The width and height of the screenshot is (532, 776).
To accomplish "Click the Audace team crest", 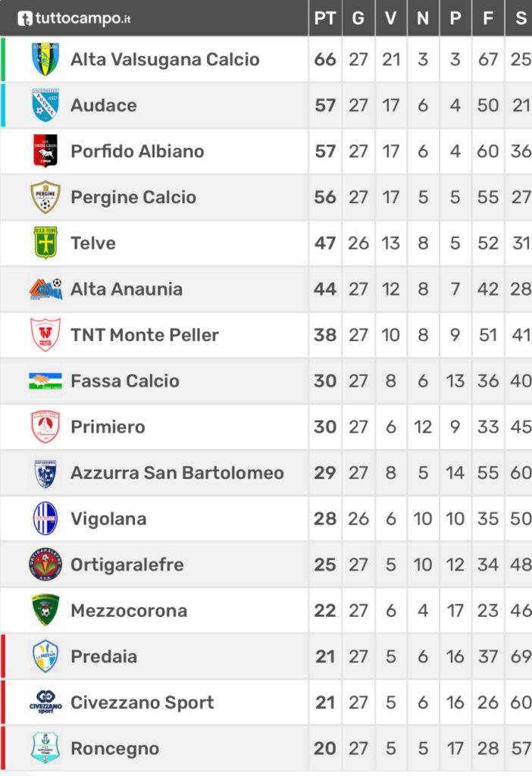I will point(45,105).
